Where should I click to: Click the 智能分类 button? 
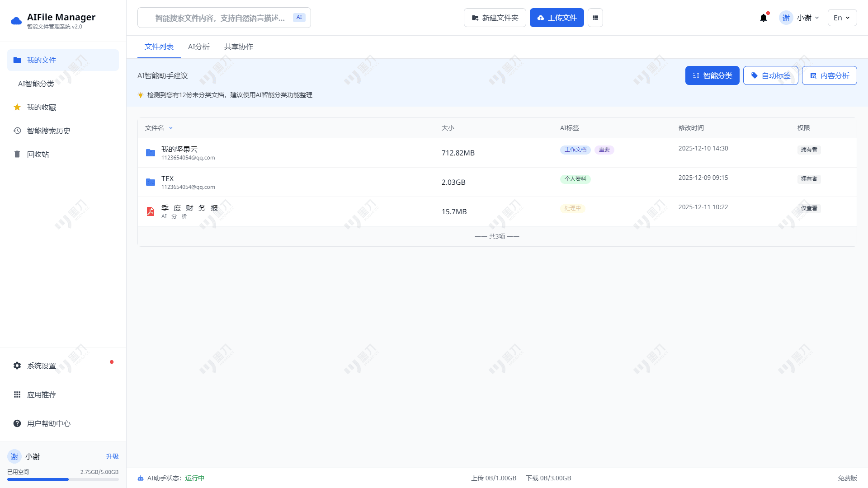712,75
